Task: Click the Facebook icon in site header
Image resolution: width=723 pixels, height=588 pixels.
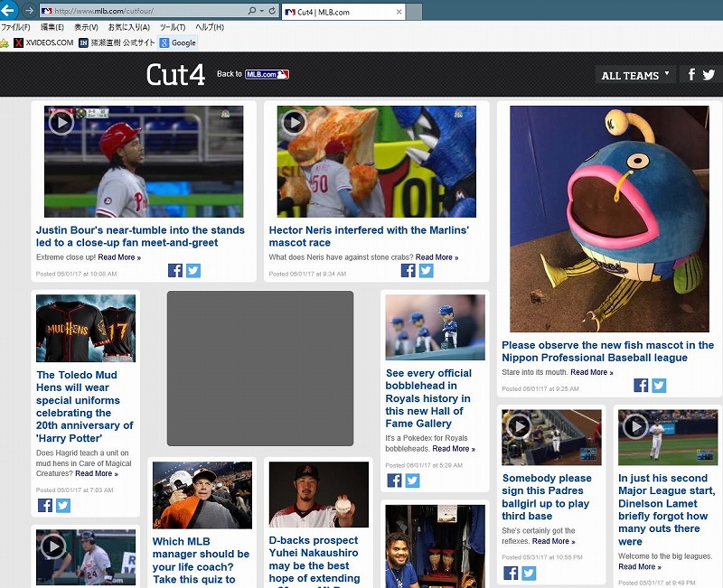Action: point(691,74)
